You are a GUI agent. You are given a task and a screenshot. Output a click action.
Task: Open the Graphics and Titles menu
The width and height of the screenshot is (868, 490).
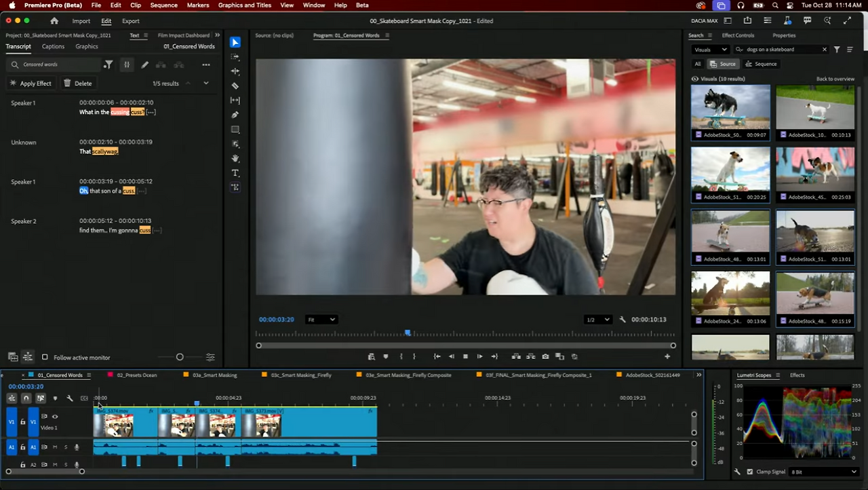pyautogui.click(x=245, y=5)
